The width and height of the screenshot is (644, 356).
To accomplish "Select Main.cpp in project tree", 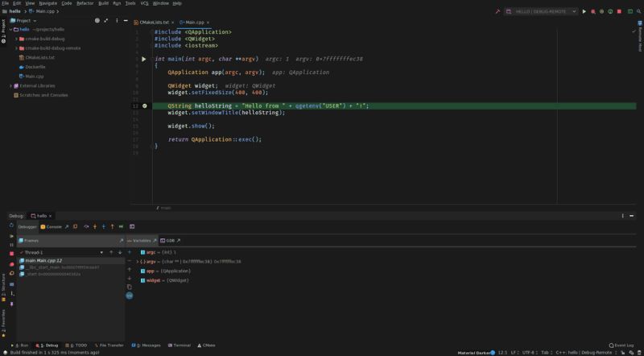I will point(31,77).
